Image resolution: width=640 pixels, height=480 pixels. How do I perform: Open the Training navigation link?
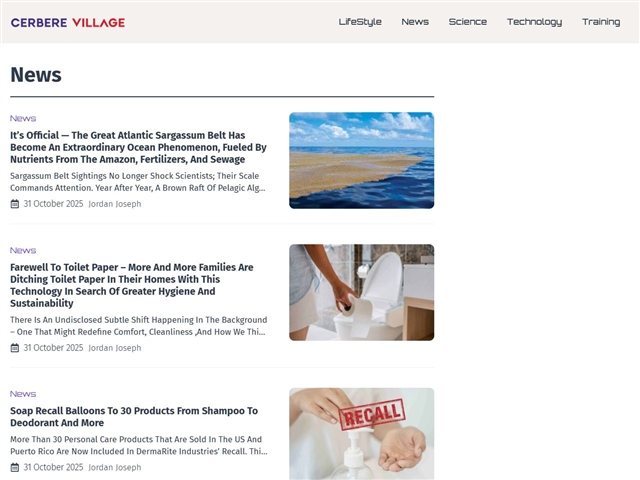click(x=601, y=22)
